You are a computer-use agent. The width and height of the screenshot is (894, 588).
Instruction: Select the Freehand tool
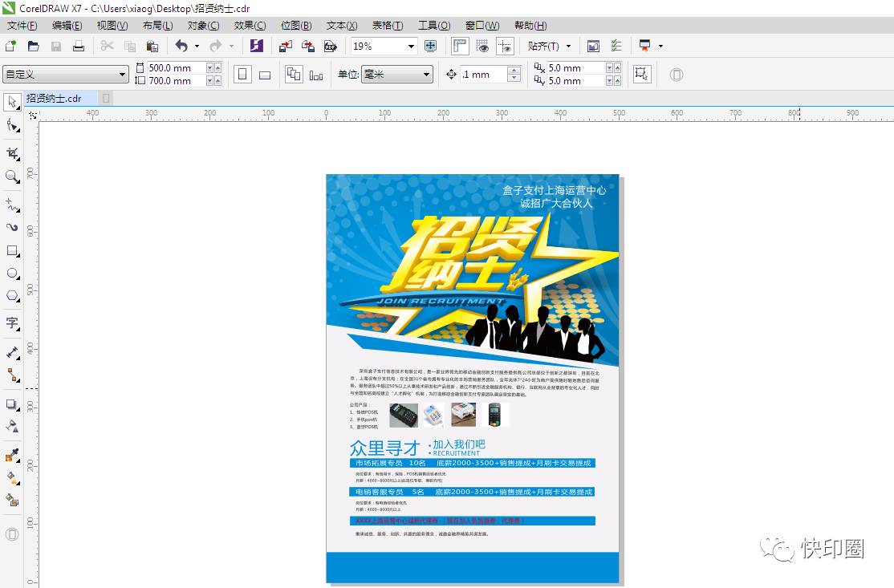point(12,205)
